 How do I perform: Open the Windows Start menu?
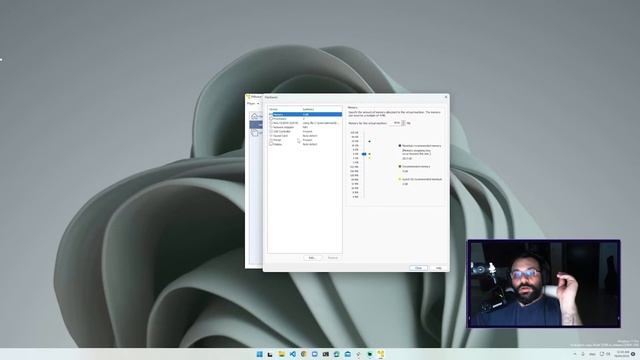pos(259,354)
